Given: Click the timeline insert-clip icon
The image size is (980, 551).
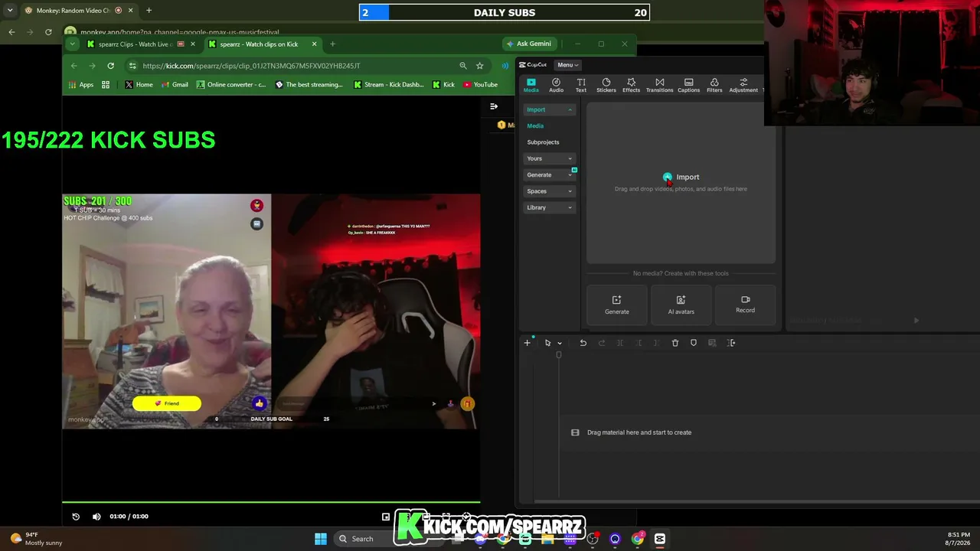Looking at the screenshot, I should [x=731, y=343].
